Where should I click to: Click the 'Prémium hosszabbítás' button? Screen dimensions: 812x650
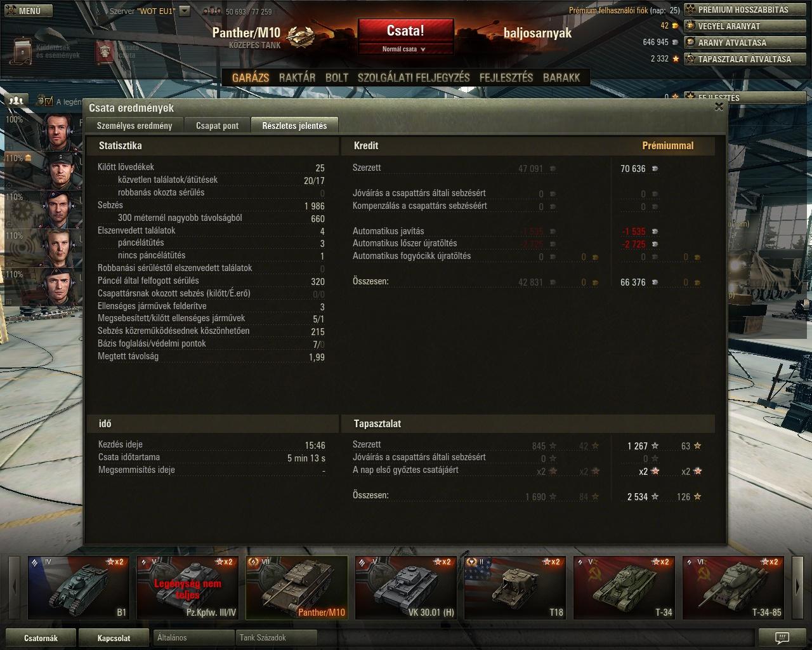pyautogui.click(x=743, y=10)
